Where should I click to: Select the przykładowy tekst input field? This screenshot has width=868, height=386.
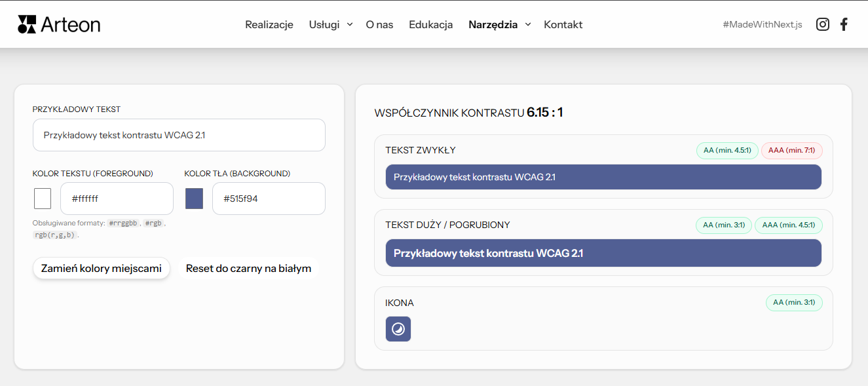[179, 135]
